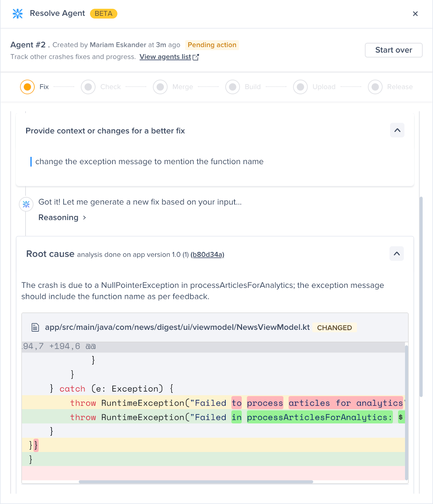
Task: Select the Merge step radio indicator
Action: 160,87
